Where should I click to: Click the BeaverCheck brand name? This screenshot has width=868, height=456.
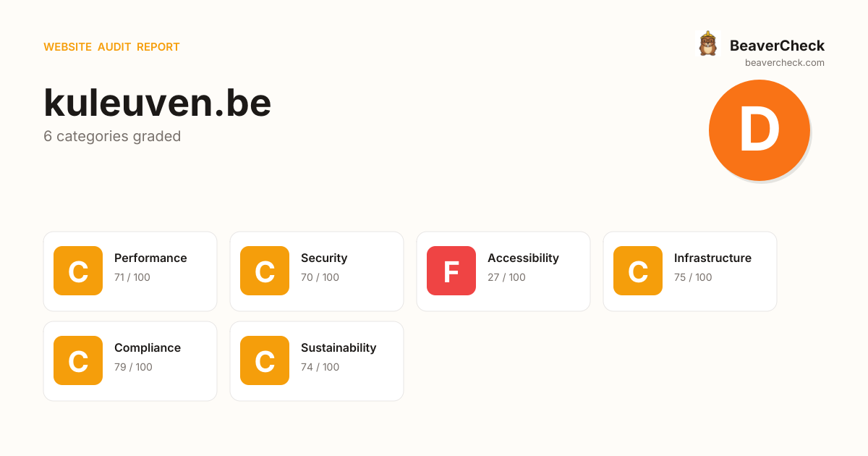tap(777, 46)
